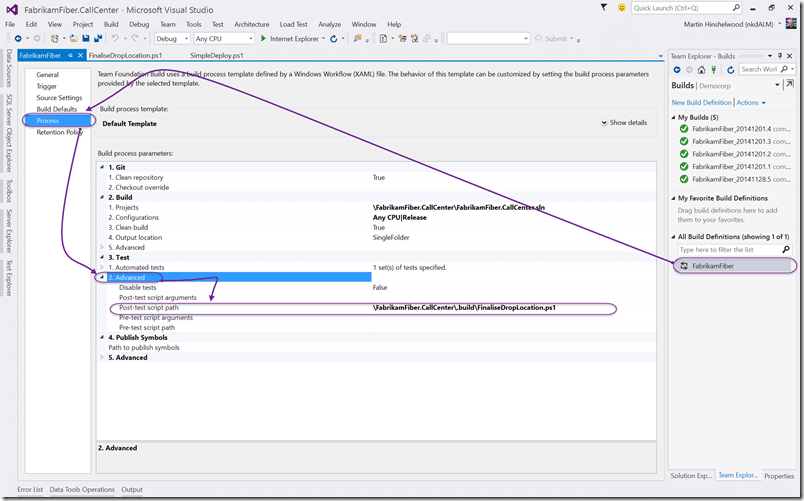Click the Save icon in toolbar
This screenshot has width=804, height=501.
click(x=86, y=38)
